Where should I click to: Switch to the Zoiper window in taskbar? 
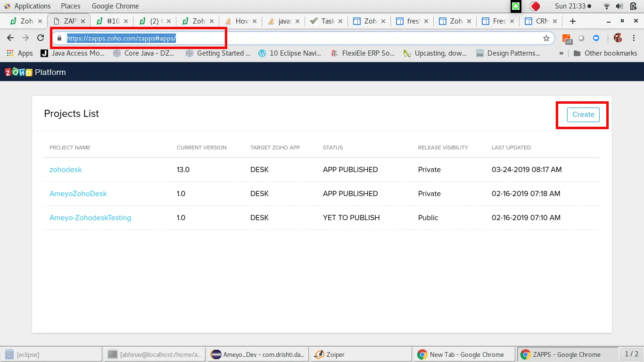(x=361, y=354)
